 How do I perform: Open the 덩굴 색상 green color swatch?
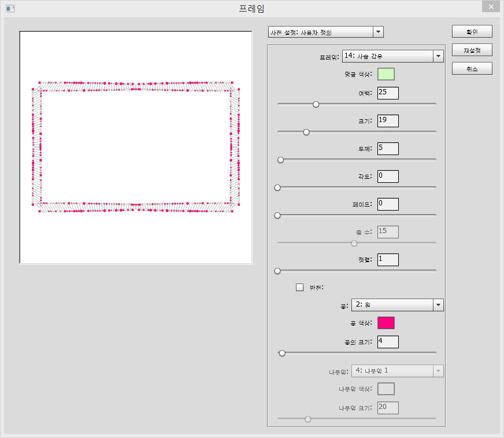[386, 74]
